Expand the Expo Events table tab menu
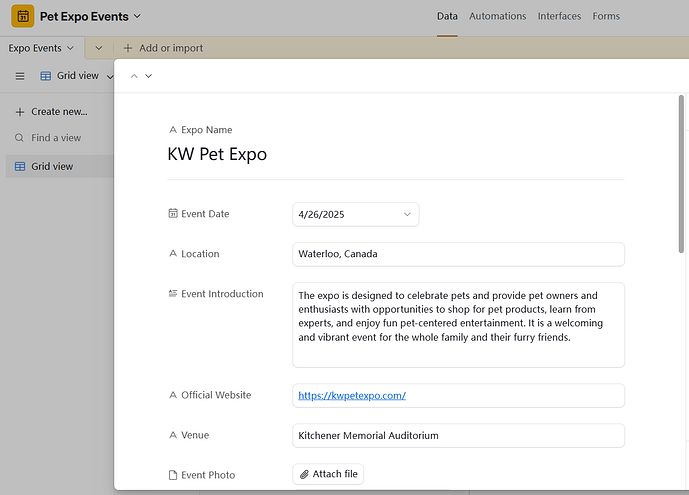The height and width of the screenshot is (495, 689). point(70,48)
